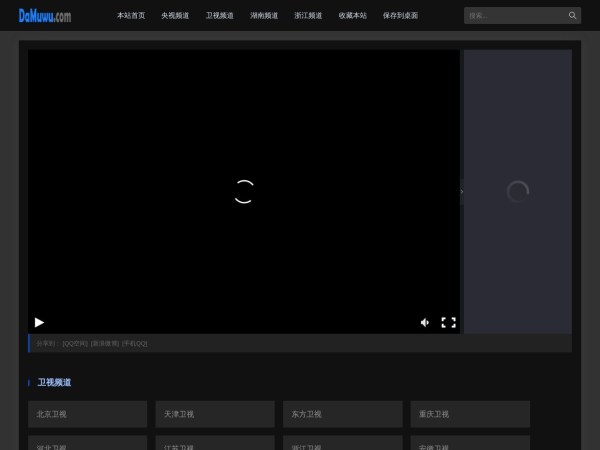The image size is (600, 450).
Task: Go to the 卫视频道 nav menu
Action: pyautogui.click(x=219, y=16)
